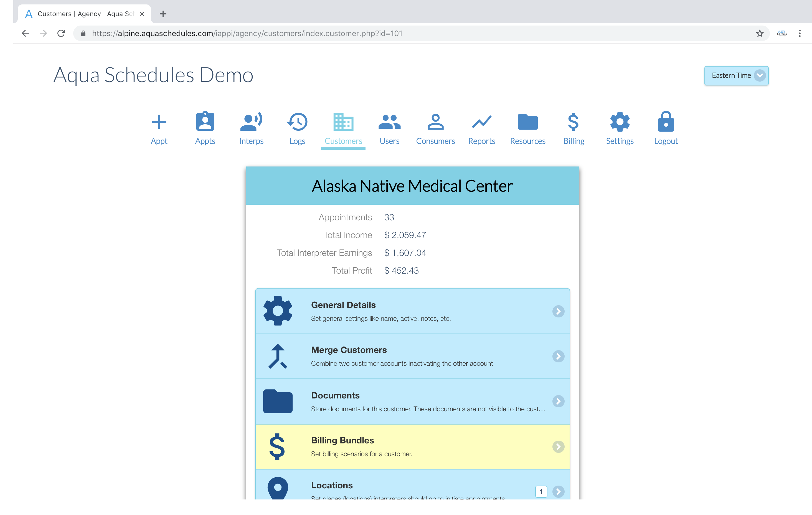The image size is (812, 515).
Task: Click the General Details title
Action: pos(343,305)
